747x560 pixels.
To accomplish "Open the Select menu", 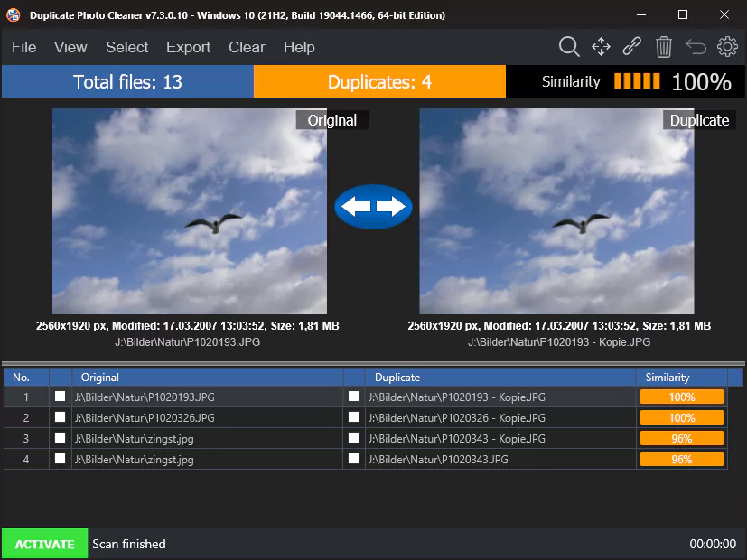I will coord(126,47).
